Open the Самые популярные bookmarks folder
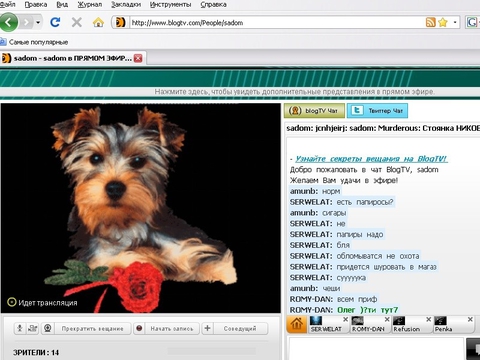This screenshot has width=480, height=360. (x=34, y=42)
